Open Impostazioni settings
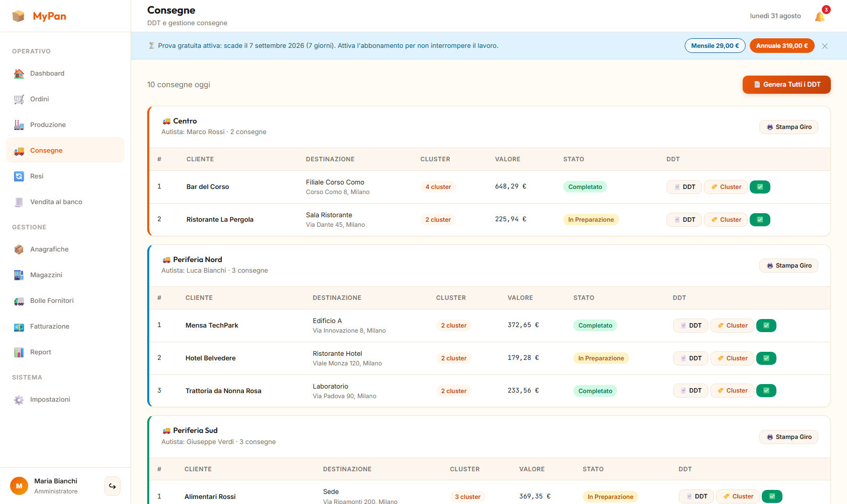847x504 pixels. [65, 399]
